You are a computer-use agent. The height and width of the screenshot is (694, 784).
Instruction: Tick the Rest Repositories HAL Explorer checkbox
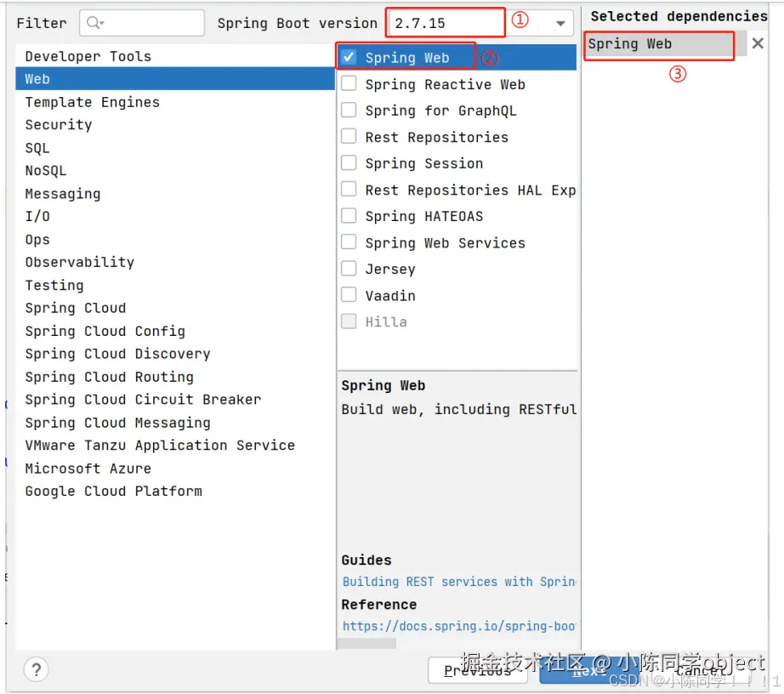coord(349,190)
